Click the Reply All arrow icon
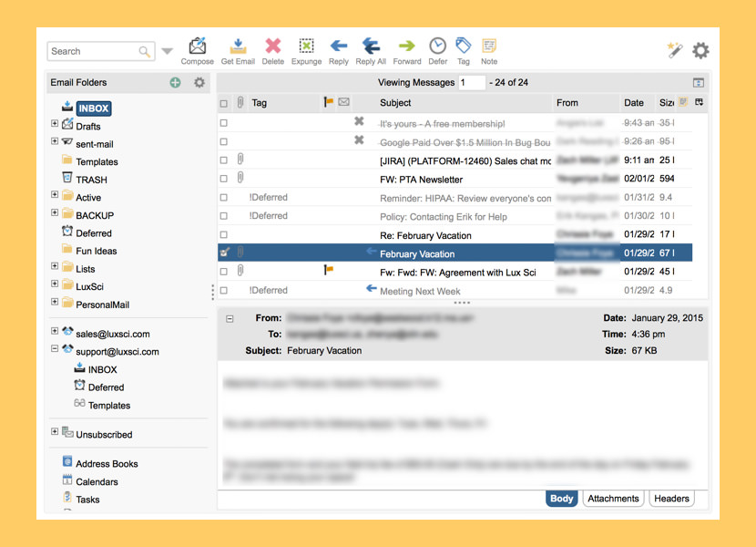Screen dimensions: 756x547 pyautogui.click(x=371, y=46)
